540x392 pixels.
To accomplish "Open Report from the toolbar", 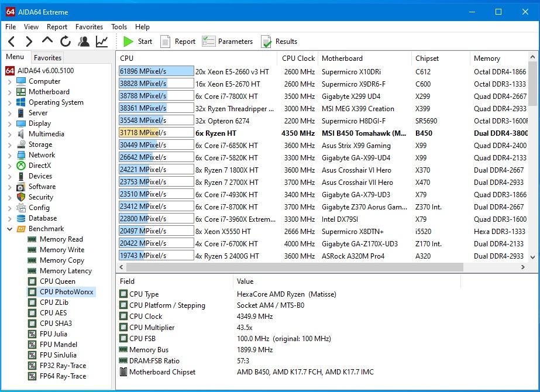I will pos(178,42).
